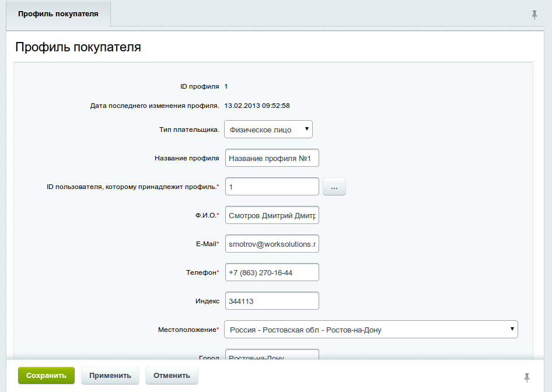552x392 pixels.
Task: Click the Местоположение field label
Action: pos(187,330)
